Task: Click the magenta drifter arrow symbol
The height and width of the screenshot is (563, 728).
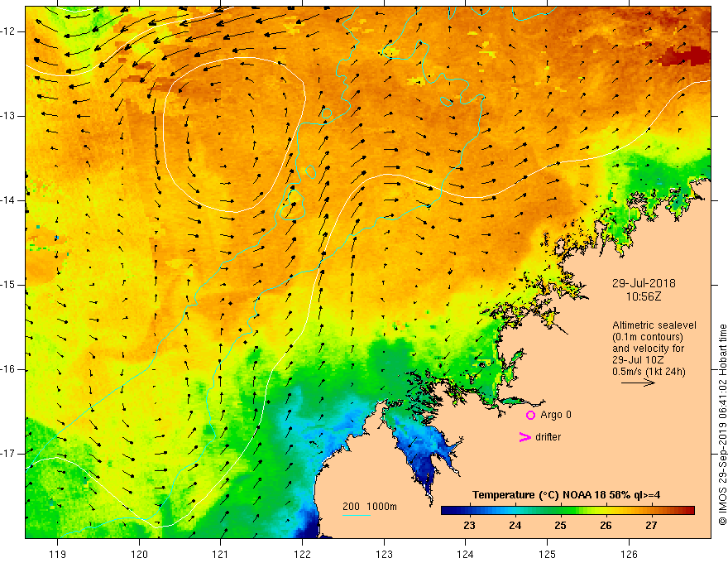Action: click(x=524, y=437)
